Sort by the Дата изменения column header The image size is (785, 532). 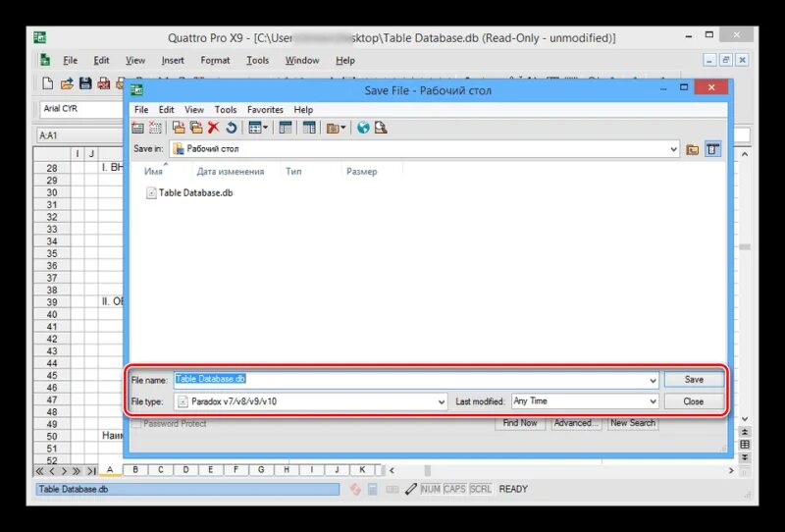coord(231,172)
